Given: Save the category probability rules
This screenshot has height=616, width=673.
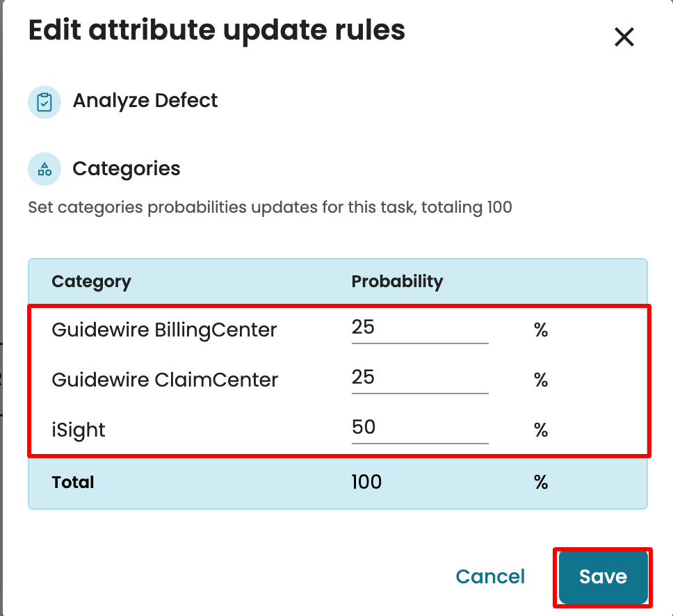Looking at the screenshot, I should pos(603,576).
